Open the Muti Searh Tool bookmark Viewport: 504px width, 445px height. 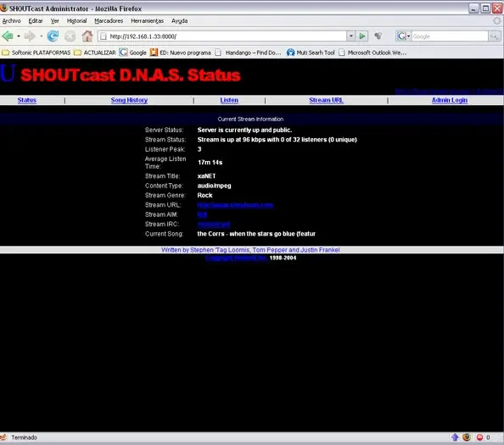(x=311, y=53)
